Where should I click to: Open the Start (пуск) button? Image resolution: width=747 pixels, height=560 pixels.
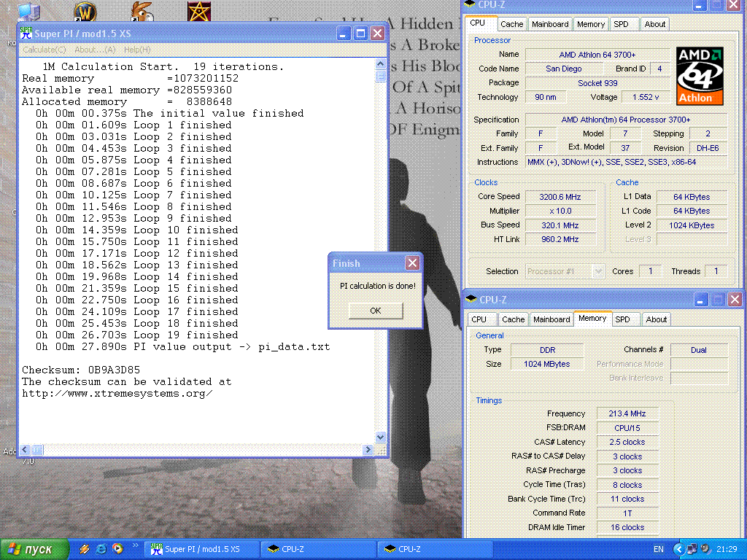coord(34,549)
